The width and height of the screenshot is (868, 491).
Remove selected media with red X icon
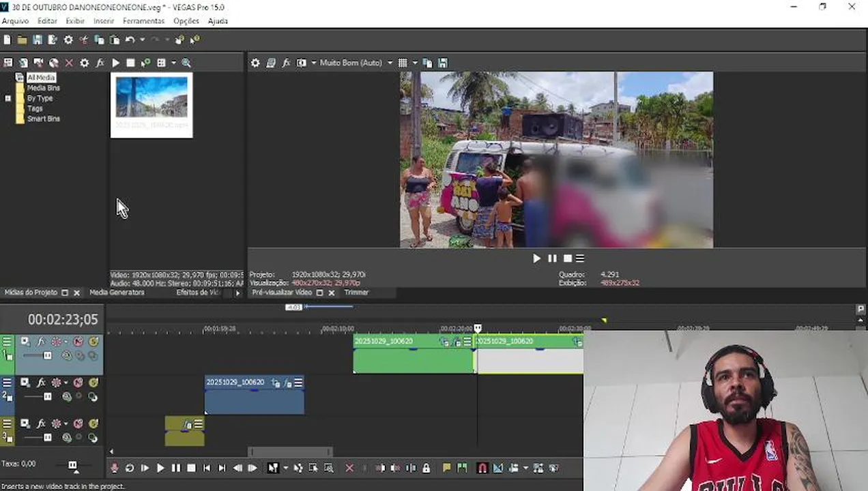pos(69,63)
